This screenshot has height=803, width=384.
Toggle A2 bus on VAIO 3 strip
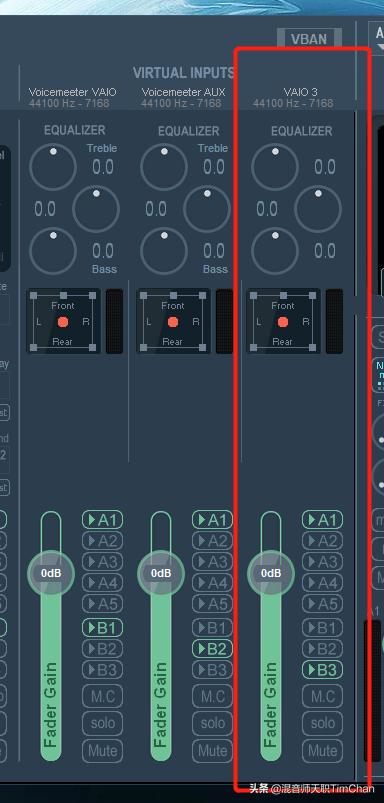(x=323, y=541)
